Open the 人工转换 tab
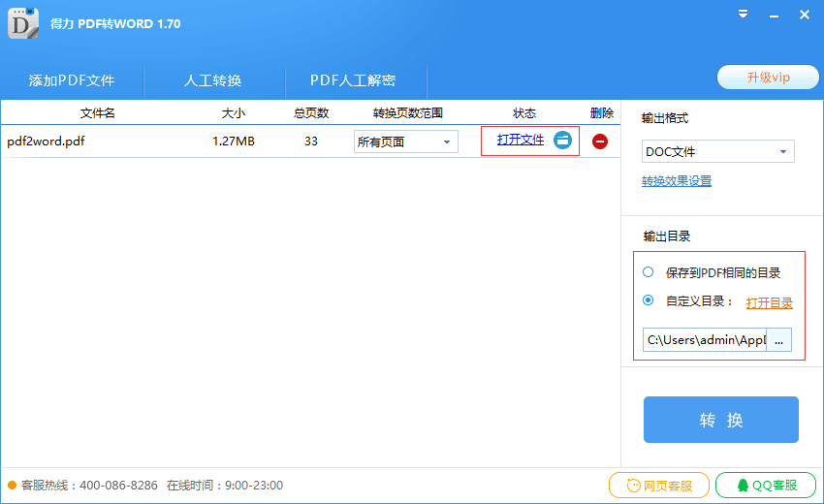Viewport: 824px width, 504px height. coord(213,80)
